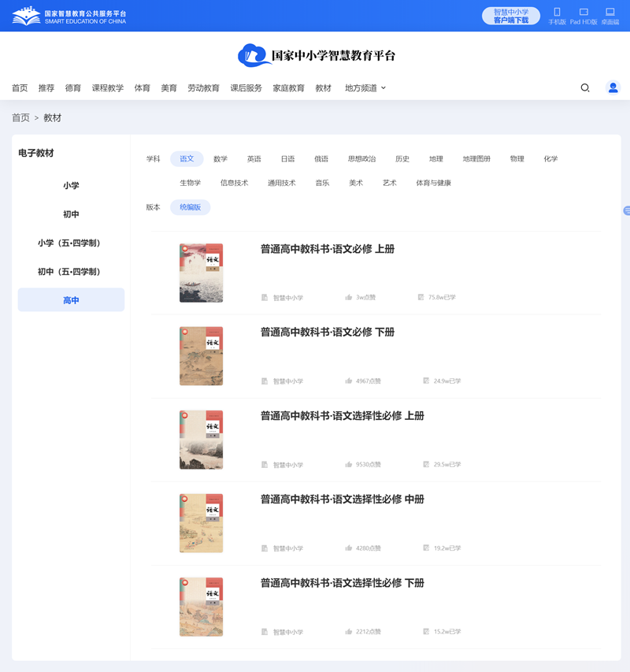Click the platform logo at the page top
Viewport: 630px width, 672px height.
pos(315,56)
